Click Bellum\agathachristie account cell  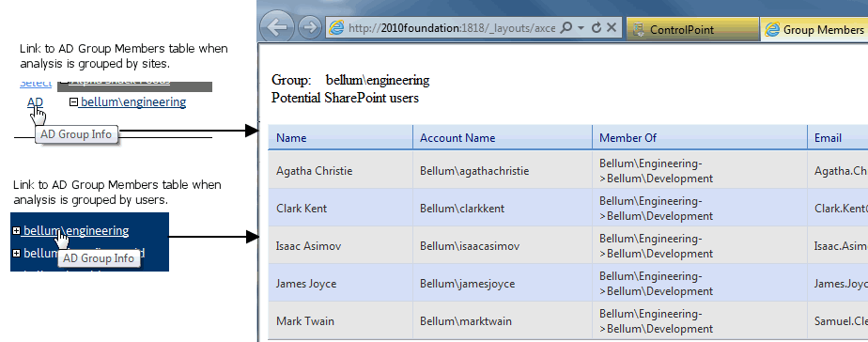pos(502,171)
